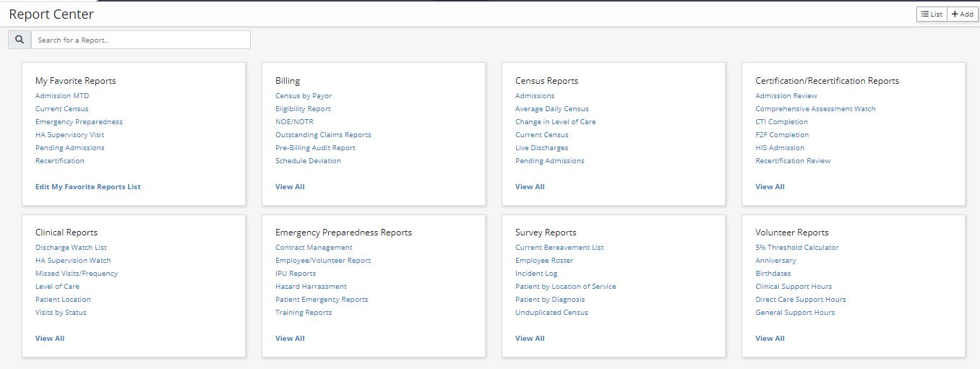The image size is (980, 369).
Task: Open Admission Review report
Action: point(786,96)
